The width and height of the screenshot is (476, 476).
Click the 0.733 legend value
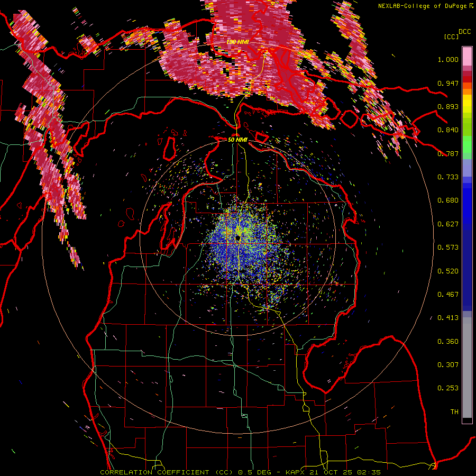(x=448, y=177)
